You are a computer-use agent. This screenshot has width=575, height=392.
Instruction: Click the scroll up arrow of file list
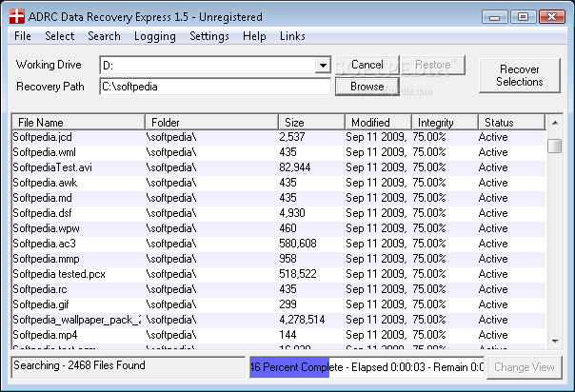[555, 123]
